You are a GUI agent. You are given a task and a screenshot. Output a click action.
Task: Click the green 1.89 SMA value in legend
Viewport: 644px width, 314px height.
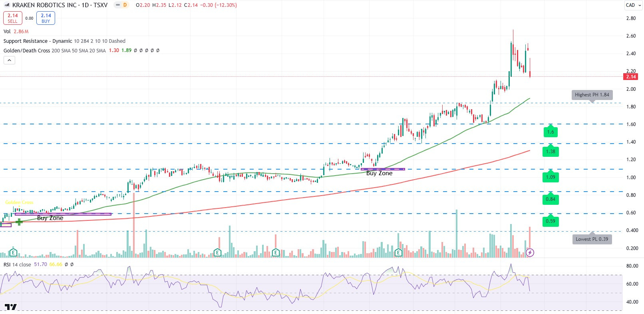(x=126, y=50)
